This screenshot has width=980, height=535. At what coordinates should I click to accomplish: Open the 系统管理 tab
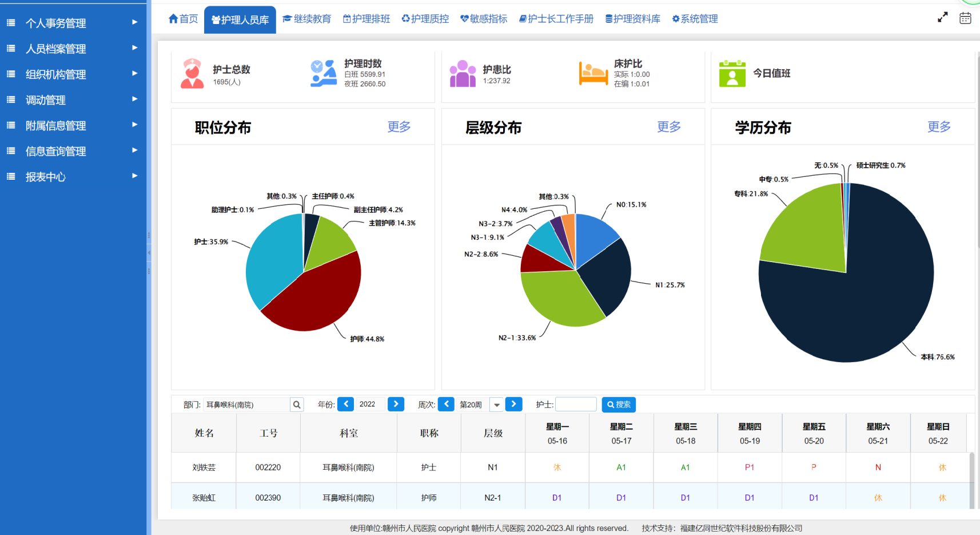pyautogui.click(x=695, y=19)
